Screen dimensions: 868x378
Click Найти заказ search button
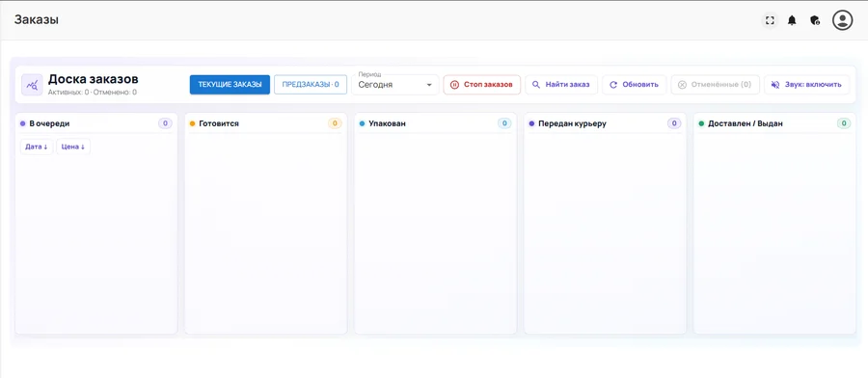561,85
